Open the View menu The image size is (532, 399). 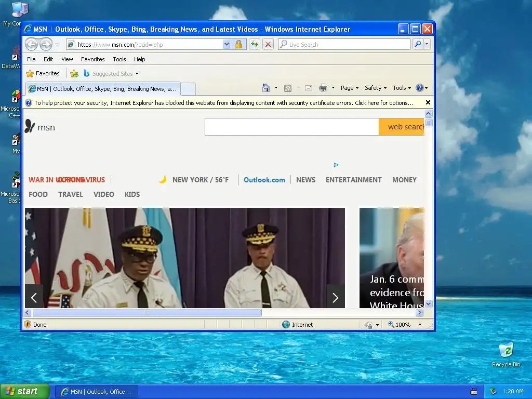(67, 59)
